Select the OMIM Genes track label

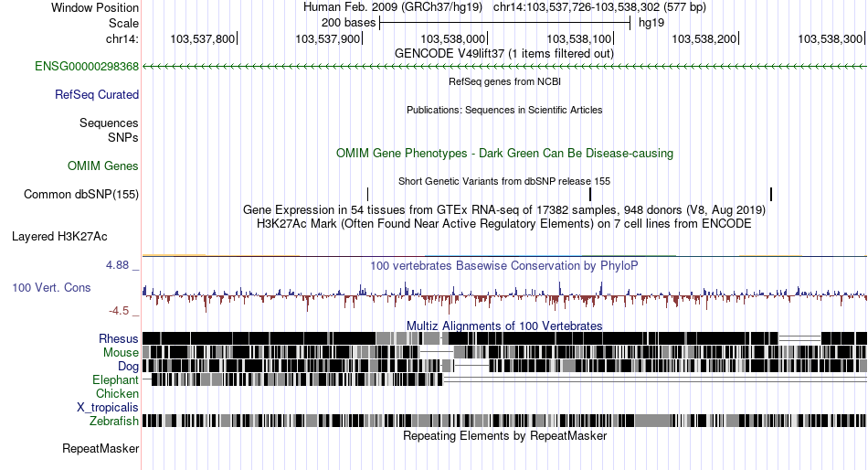pos(103,166)
